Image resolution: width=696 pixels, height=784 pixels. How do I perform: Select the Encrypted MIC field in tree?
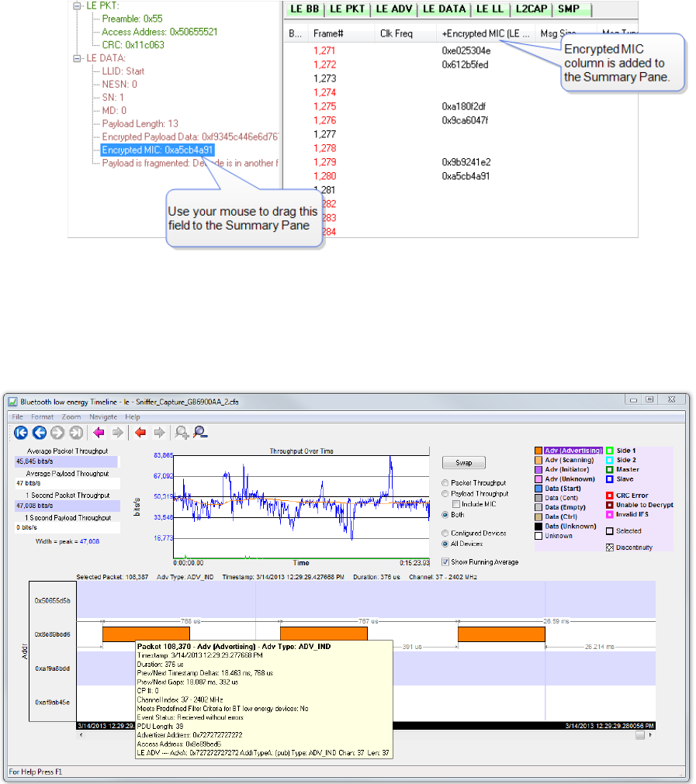pyautogui.click(x=158, y=150)
